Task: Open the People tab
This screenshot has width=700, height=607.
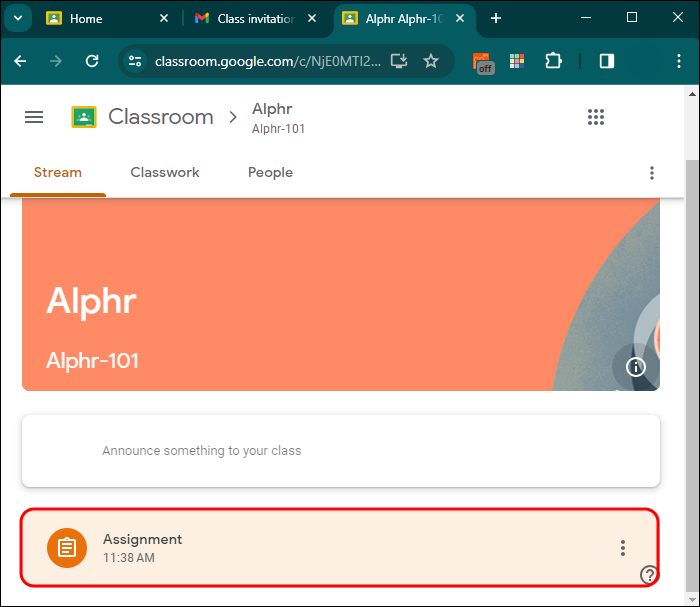Action: point(271,172)
